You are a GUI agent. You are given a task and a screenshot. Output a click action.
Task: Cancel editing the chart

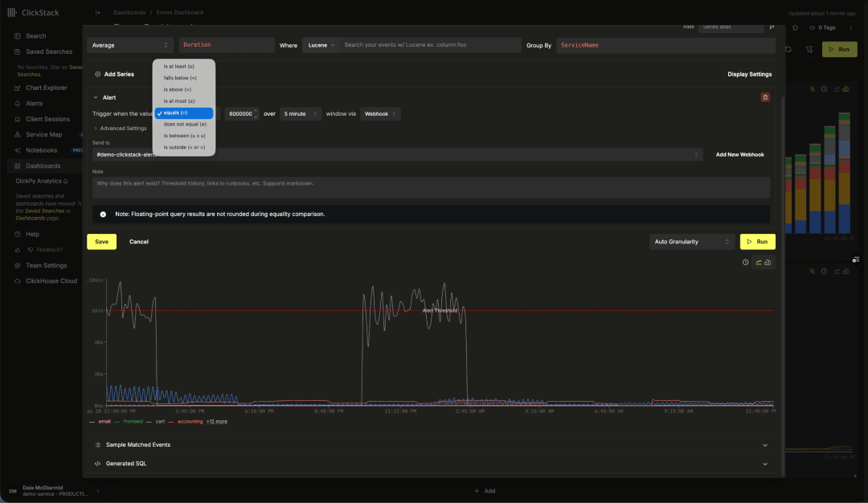tap(139, 242)
